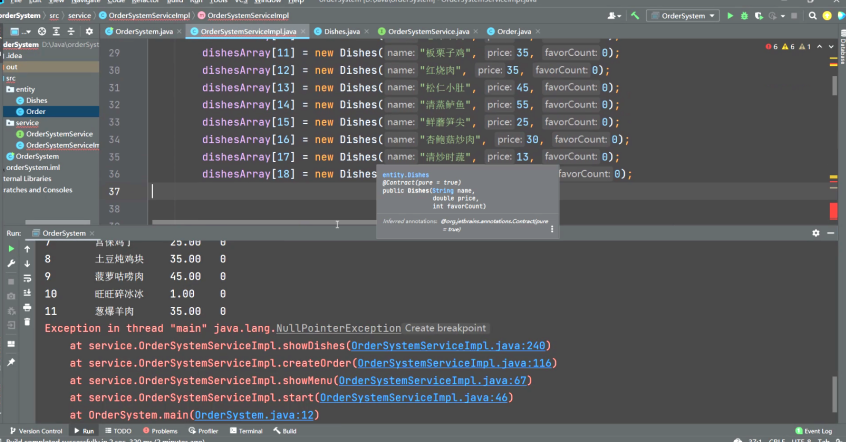
Task: Open Search Everywhere magnifier icon
Action: coord(813,16)
